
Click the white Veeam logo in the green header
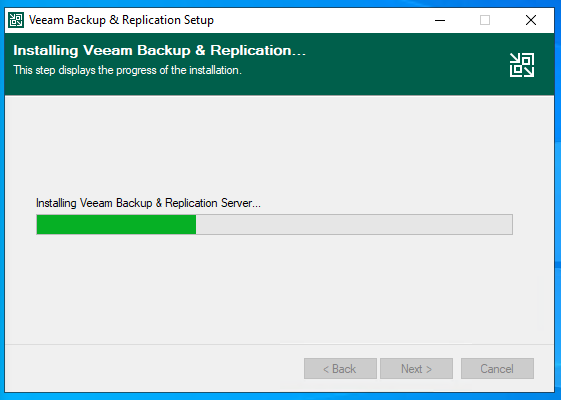[522, 65]
